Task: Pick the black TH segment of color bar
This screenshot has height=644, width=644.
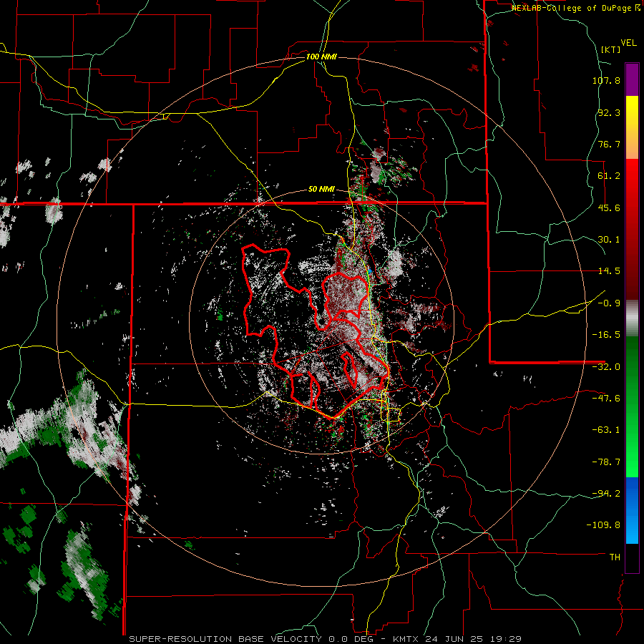Action: click(632, 557)
